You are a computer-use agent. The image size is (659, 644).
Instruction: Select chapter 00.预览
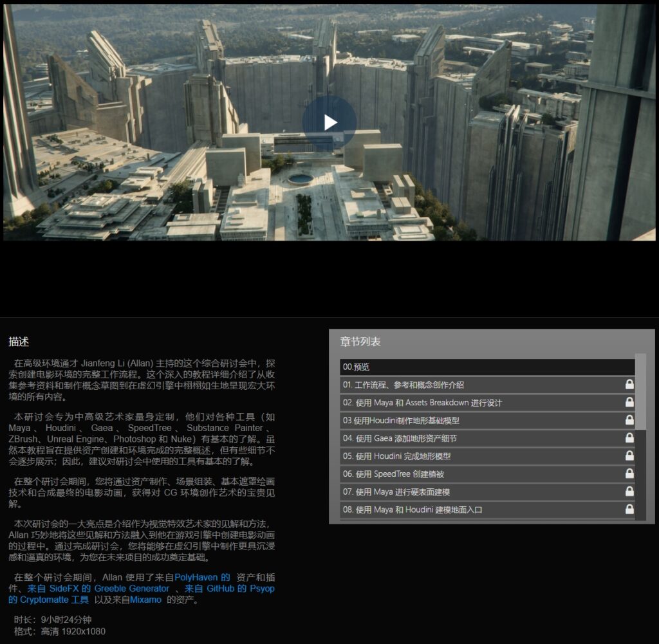click(x=487, y=367)
